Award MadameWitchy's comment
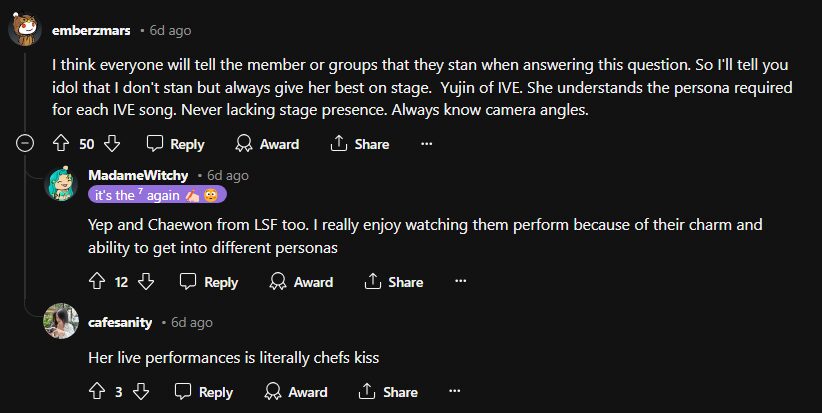Screen dimensions: 822x413 301,282
